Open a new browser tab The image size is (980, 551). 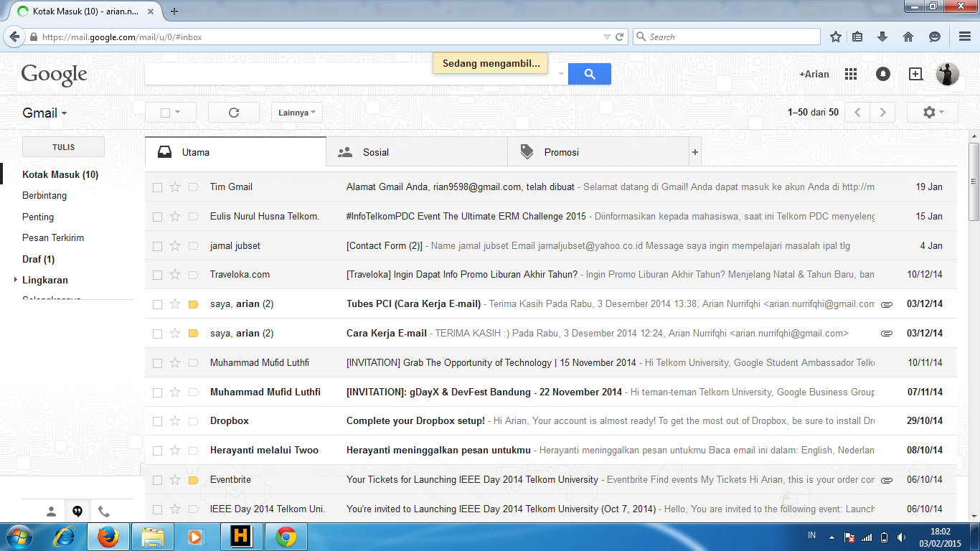click(174, 11)
